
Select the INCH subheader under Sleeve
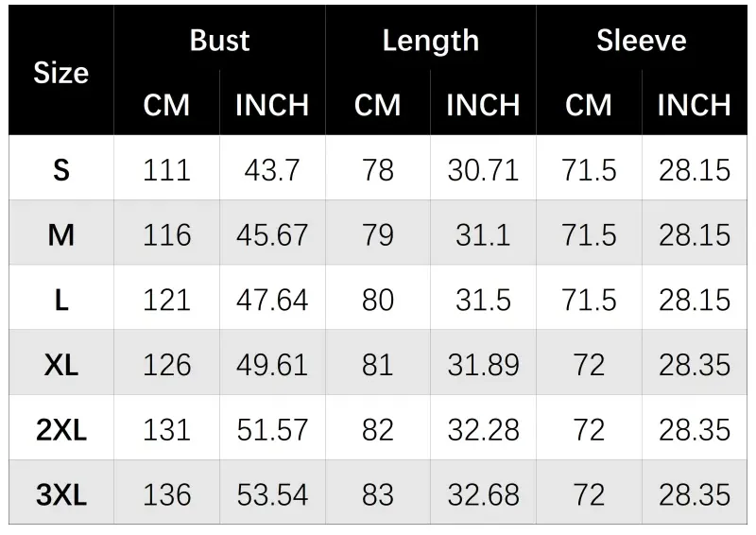(x=694, y=105)
